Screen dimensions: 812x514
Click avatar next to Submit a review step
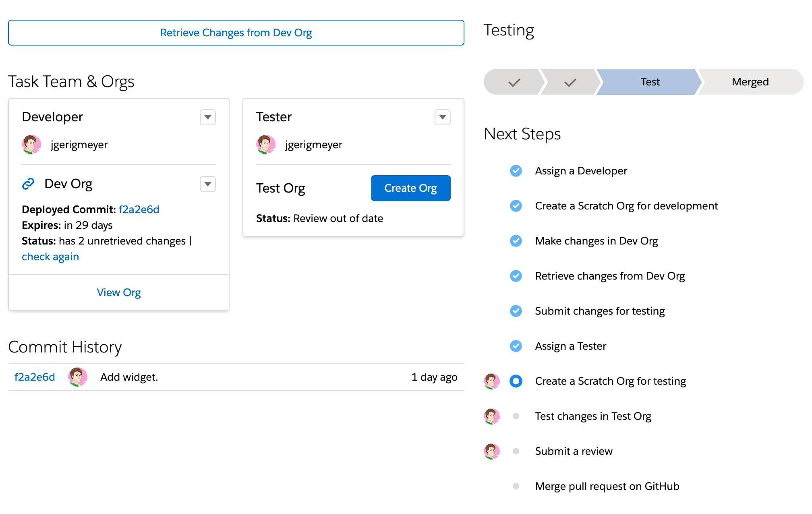(x=492, y=451)
